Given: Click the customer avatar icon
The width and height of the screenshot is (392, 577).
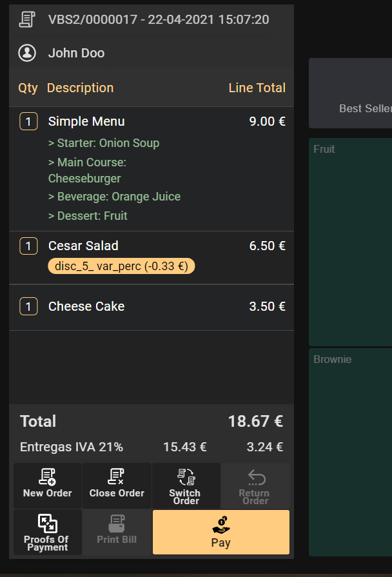Looking at the screenshot, I should coord(27,53).
